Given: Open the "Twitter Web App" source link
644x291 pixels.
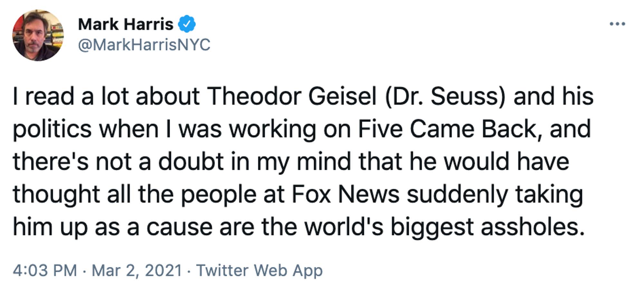Looking at the screenshot, I should tap(259, 270).
